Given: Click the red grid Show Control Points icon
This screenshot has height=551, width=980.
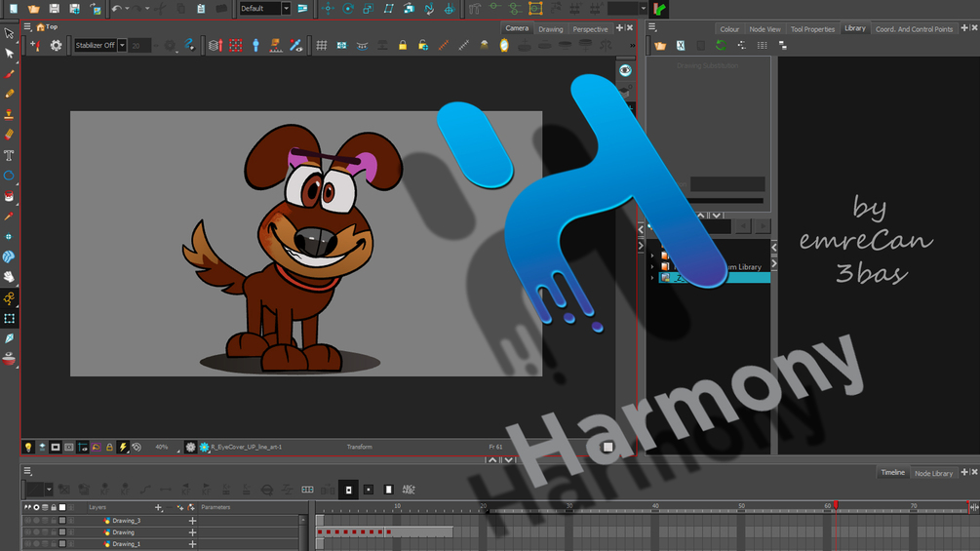Looking at the screenshot, I should (236, 45).
